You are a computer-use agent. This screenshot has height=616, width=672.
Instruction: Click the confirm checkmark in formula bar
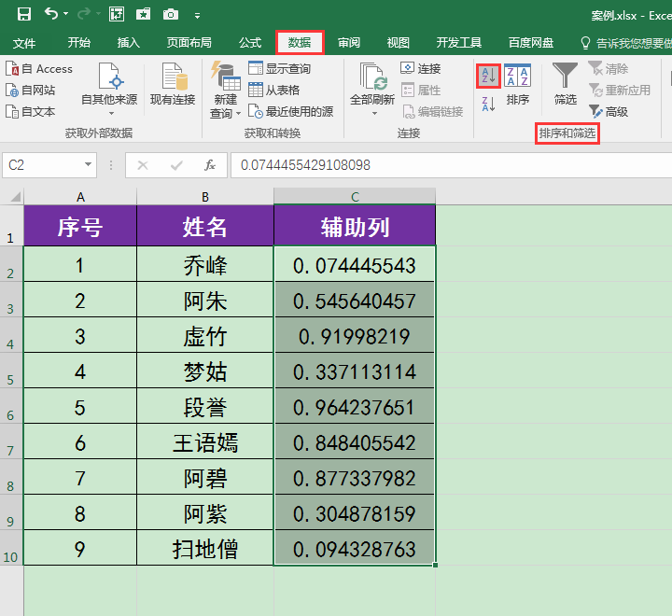tap(176, 165)
